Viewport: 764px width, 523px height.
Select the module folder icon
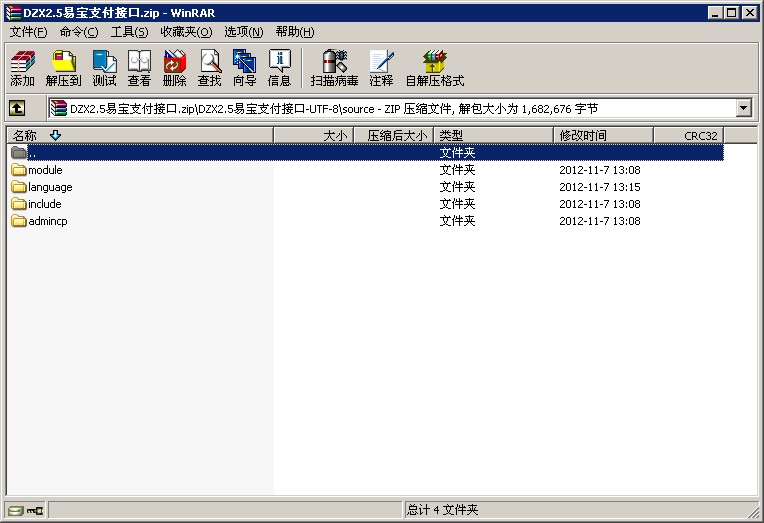pos(19,170)
